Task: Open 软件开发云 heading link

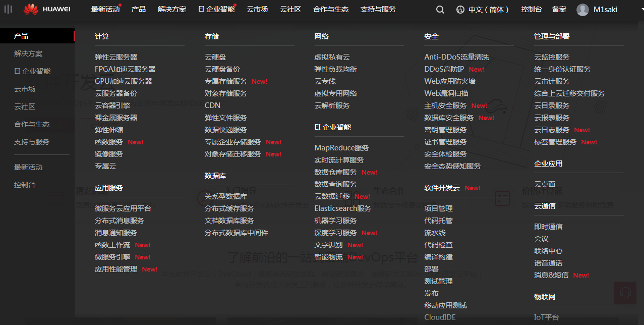Action: pos(442,188)
